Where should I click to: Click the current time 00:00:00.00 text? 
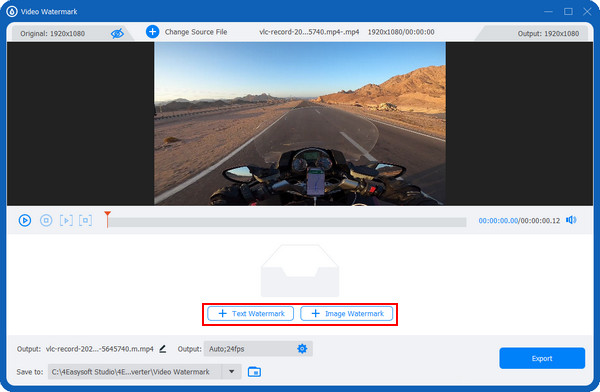pyautogui.click(x=498, y=221)
